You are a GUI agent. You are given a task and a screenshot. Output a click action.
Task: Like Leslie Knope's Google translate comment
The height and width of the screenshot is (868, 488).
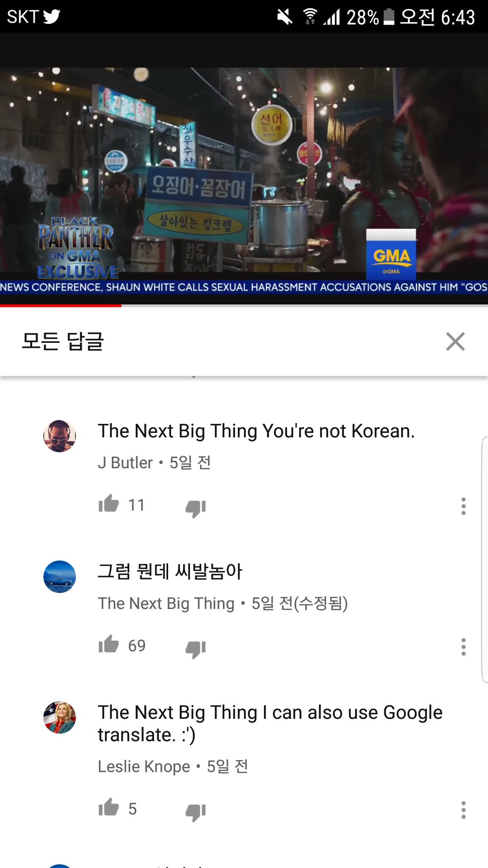point(109,807)
